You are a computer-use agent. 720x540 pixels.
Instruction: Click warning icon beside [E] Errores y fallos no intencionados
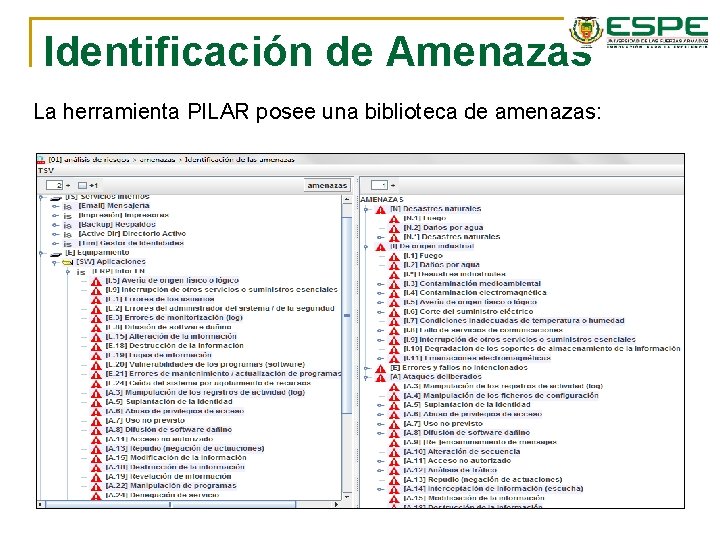(380, 368)
